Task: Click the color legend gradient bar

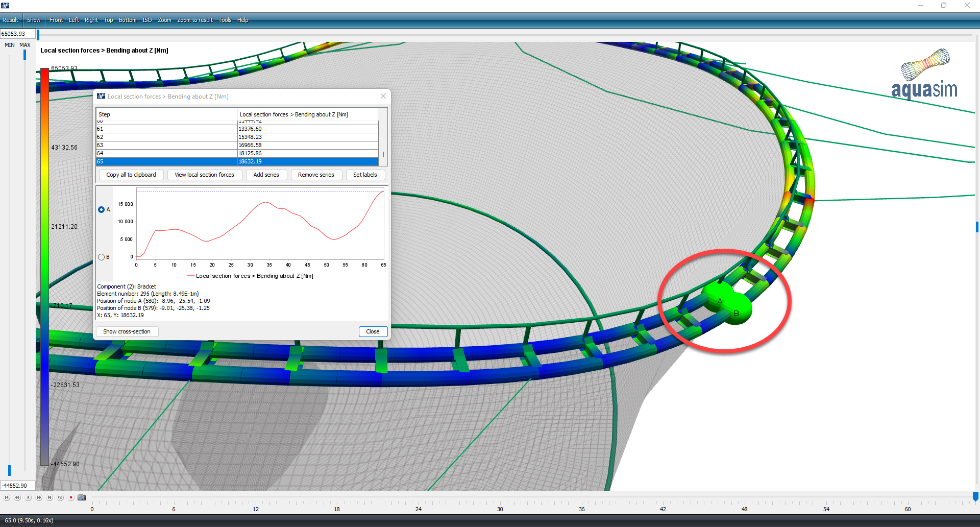Action: tap(45, 267)
